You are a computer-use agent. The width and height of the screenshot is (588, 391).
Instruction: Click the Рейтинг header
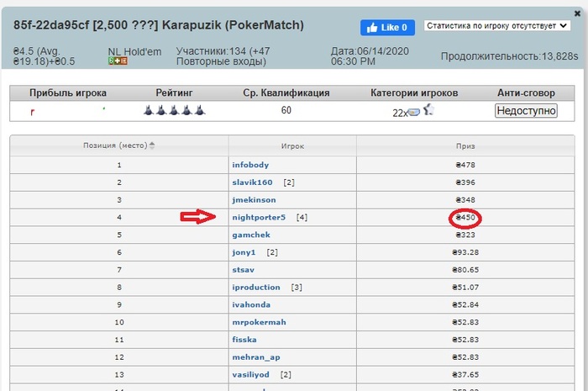pos(175,92)
